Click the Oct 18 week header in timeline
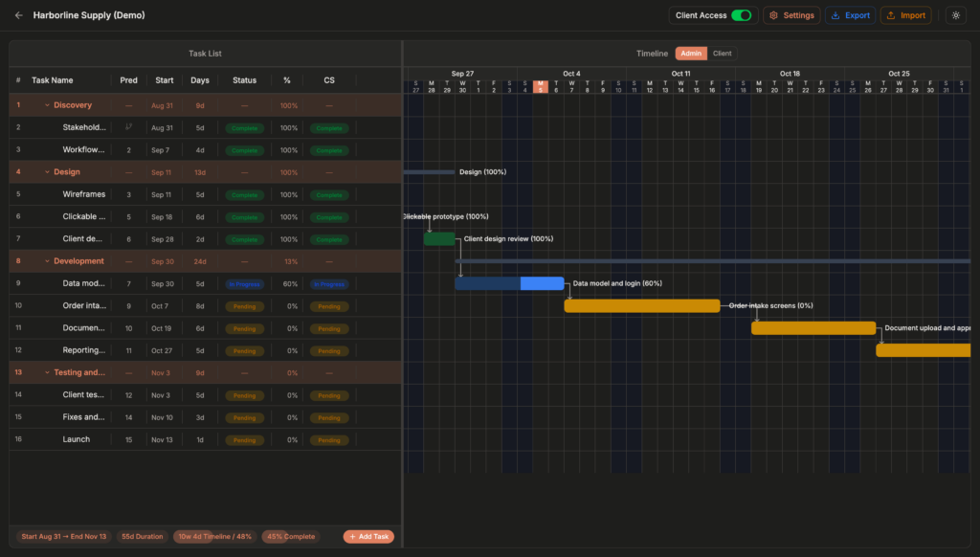The width and height of the screenshot is (980, 557). (x=790, y=74)
